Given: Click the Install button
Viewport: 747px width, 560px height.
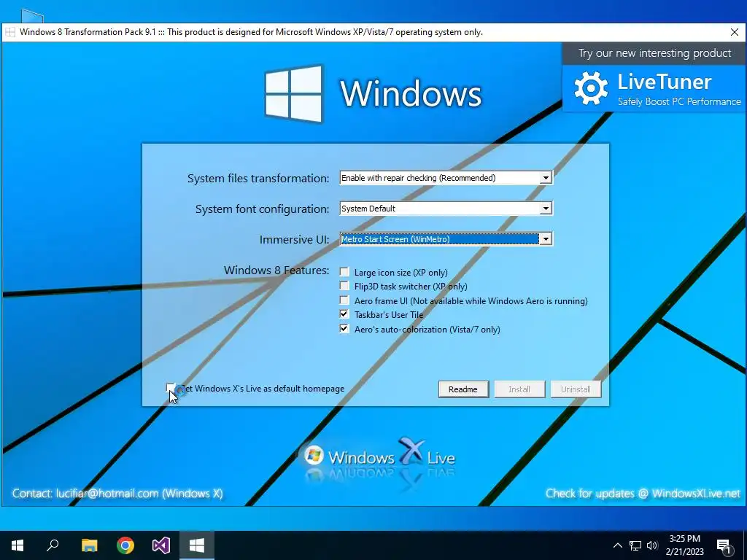Looking at the screenshot, I should (x=519, y=389).
